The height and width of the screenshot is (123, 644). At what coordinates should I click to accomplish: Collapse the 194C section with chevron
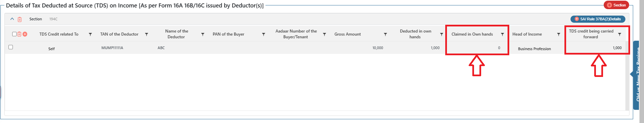[12, 19]
